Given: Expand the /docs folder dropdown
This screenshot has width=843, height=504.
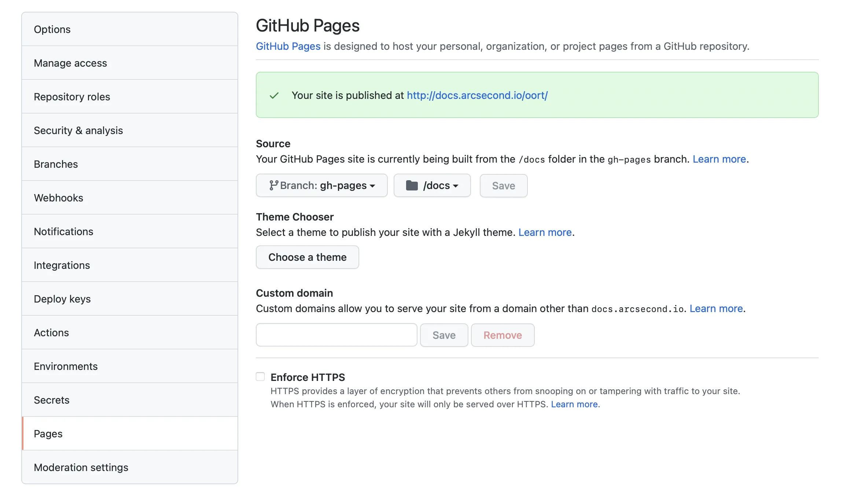Looking at the screenshot, I should (432, 185).
